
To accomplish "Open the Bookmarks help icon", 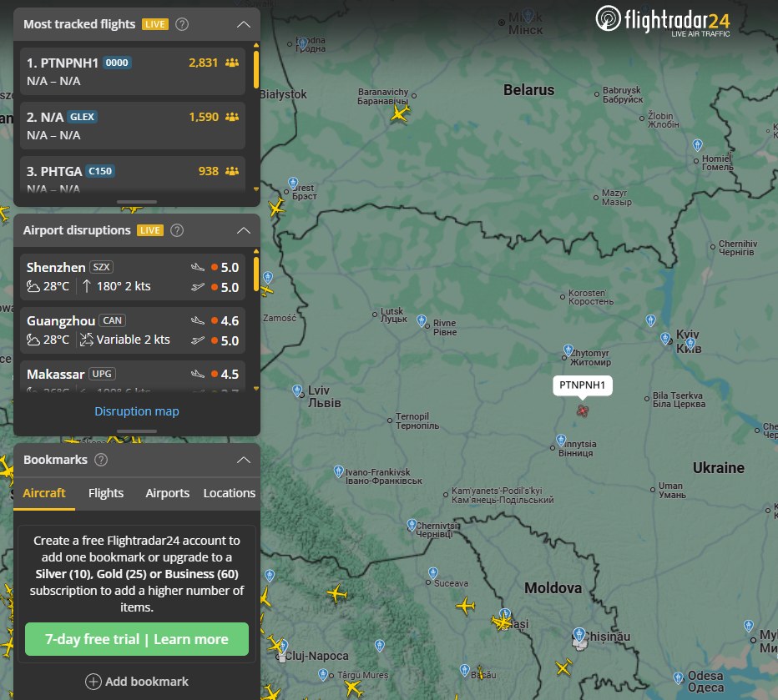I will [x=101, y=460].
